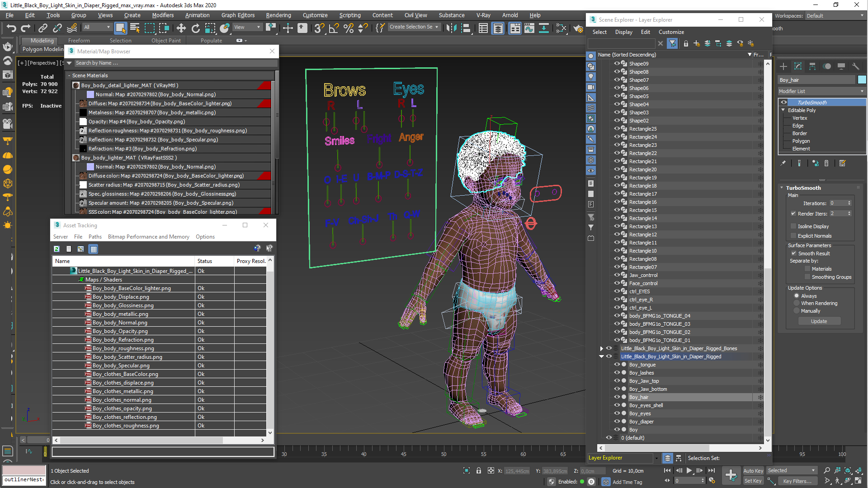
Task: Hide Jaw_control using its eye icon
Action: (x=617, y=275)
